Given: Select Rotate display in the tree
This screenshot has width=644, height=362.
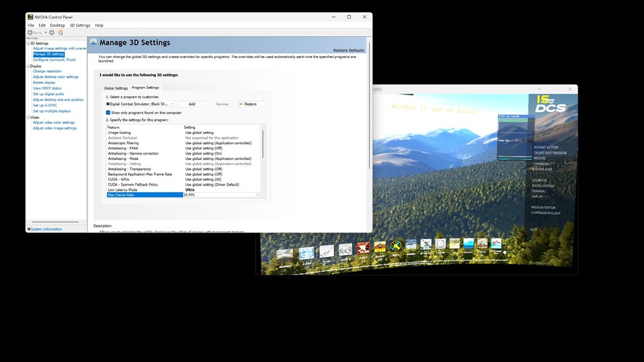Looking at the screenshot, I should pyautogui.click(x=44, y=82).
